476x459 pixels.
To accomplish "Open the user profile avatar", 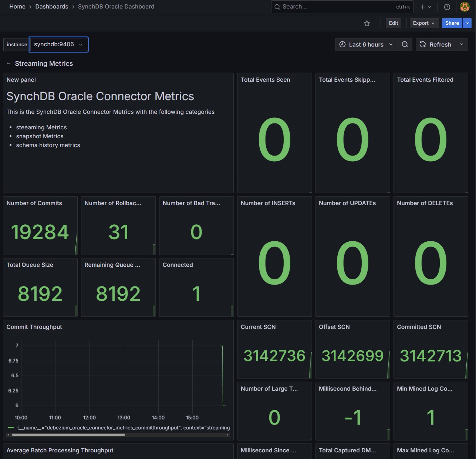I will click(464, 7).
